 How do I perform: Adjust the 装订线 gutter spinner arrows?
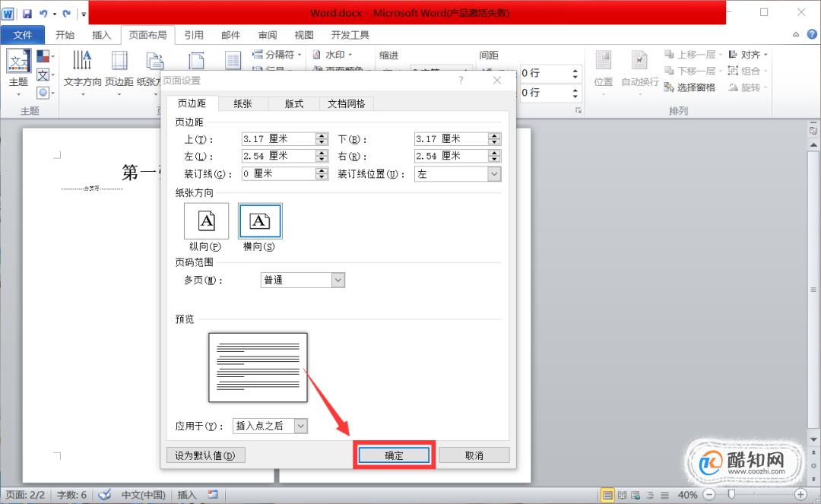pos(322,173)
